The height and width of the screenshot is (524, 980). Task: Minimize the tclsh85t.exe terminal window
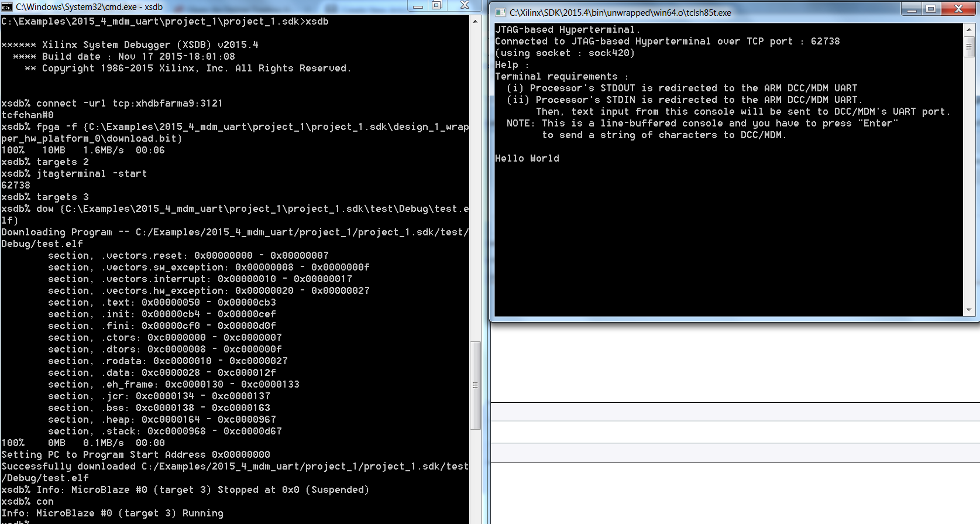point(911,9)
